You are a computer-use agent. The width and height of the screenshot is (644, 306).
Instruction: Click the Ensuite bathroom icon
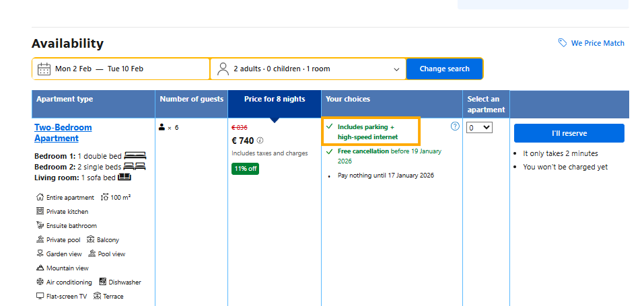click(x=40, y=225)
